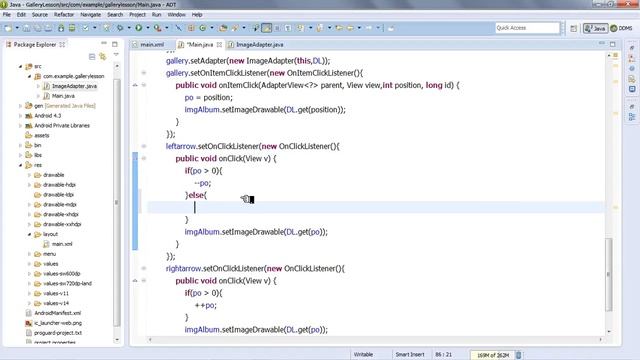Click top Restore icon in right trim
Viewport: 640px width, 360px height.
click(x=632, y=48)
